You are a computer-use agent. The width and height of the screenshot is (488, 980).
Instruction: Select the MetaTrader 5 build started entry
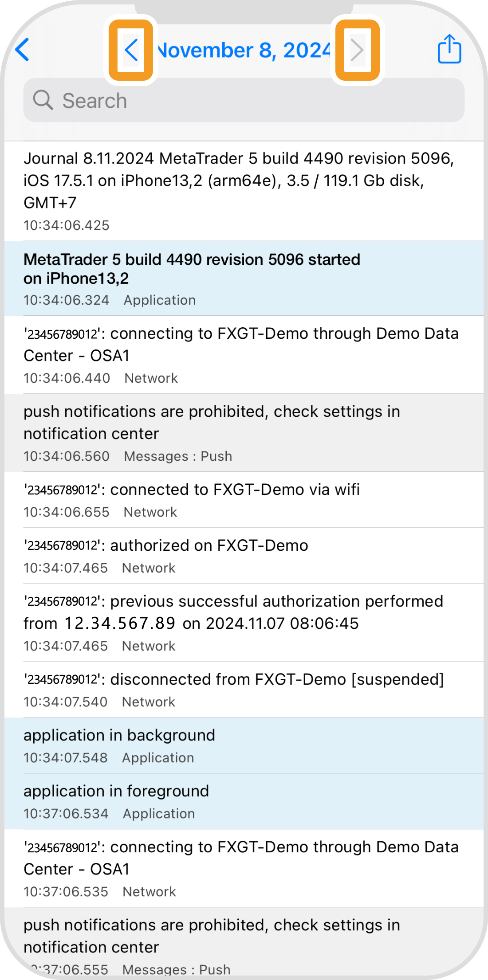244,278
